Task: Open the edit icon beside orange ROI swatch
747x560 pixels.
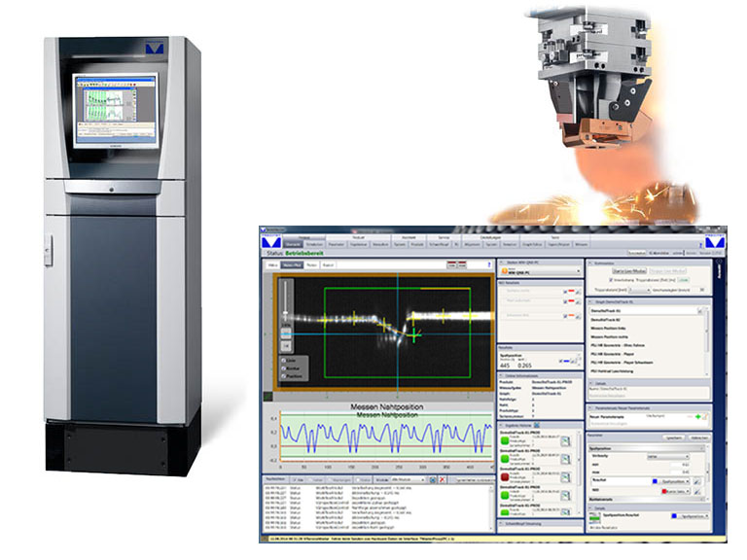Action: [x=579, y=317]
